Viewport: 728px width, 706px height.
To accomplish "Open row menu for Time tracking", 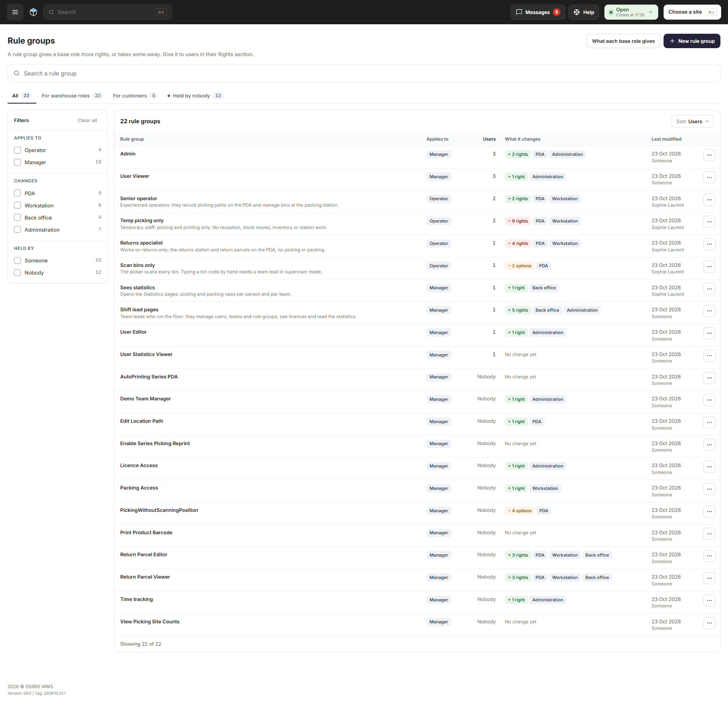I will coord(709,601).
